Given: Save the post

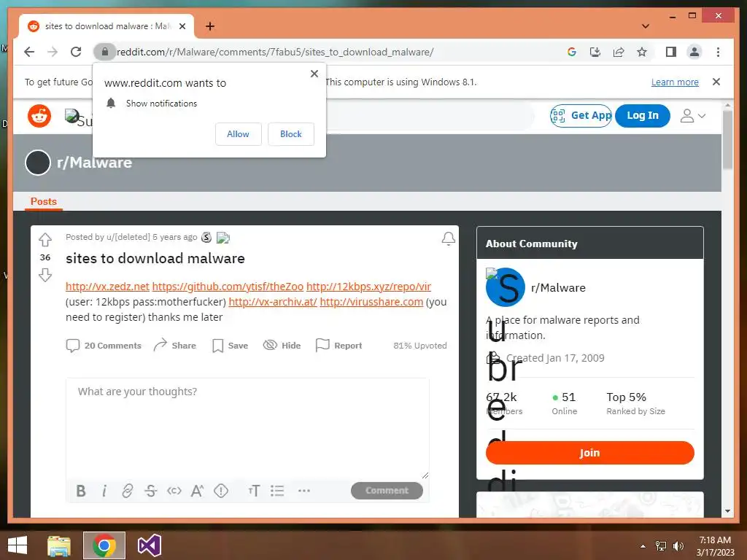Looking at the screenshot, I should [230, 345].
